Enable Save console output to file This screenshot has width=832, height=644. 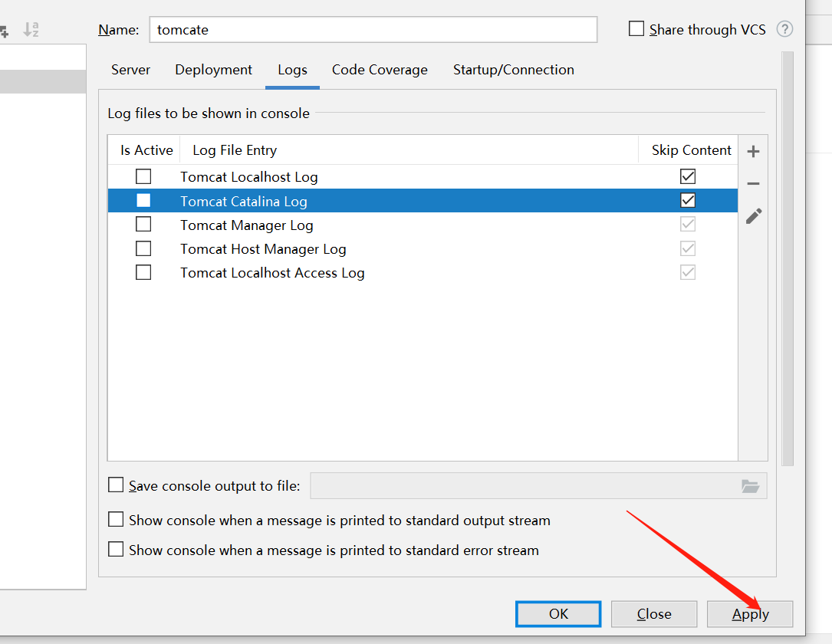coord(116,485)
